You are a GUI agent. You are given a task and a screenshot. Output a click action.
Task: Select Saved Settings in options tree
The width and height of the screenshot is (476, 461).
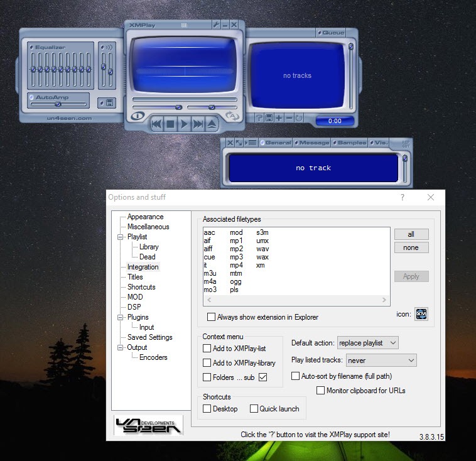tap(149, 337)
